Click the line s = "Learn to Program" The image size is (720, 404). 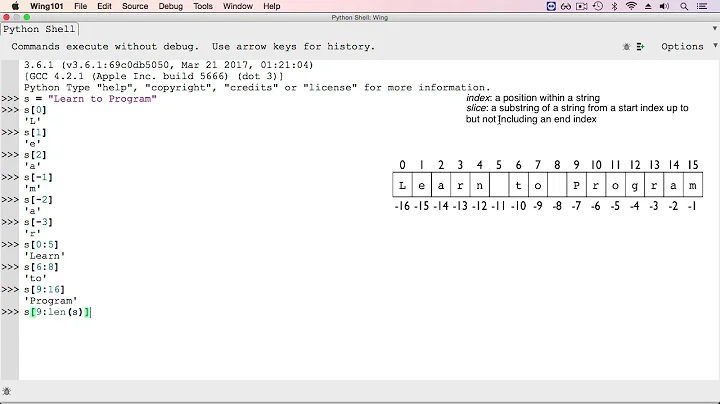90,99
